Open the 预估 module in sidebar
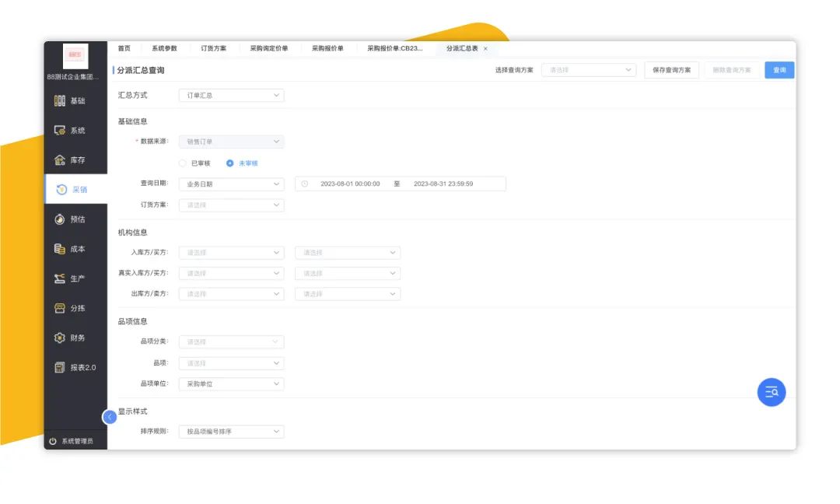This screenshot has width=840, height=504. tap(75, 219)
